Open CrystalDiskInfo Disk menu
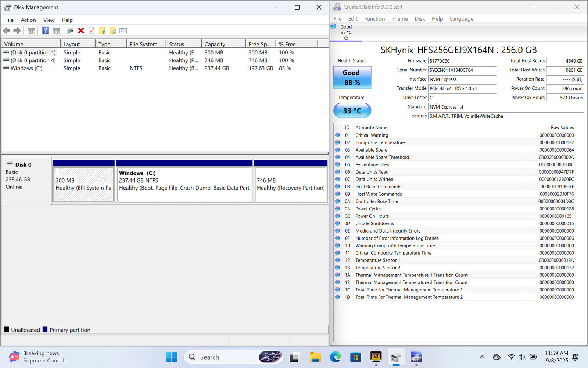 (420, 19)
